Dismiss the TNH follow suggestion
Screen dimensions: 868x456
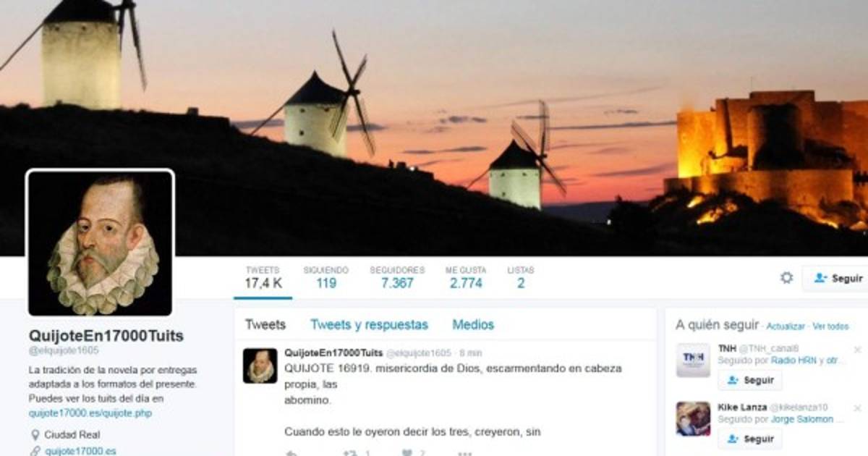857,350
